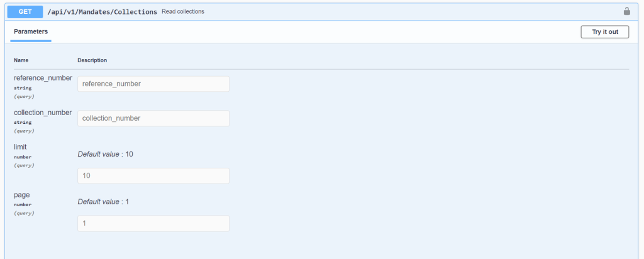The height and width of the screenshot is (259, 644).
Task: Click the 'string' type under reference_number
Action: click(23, 88)
